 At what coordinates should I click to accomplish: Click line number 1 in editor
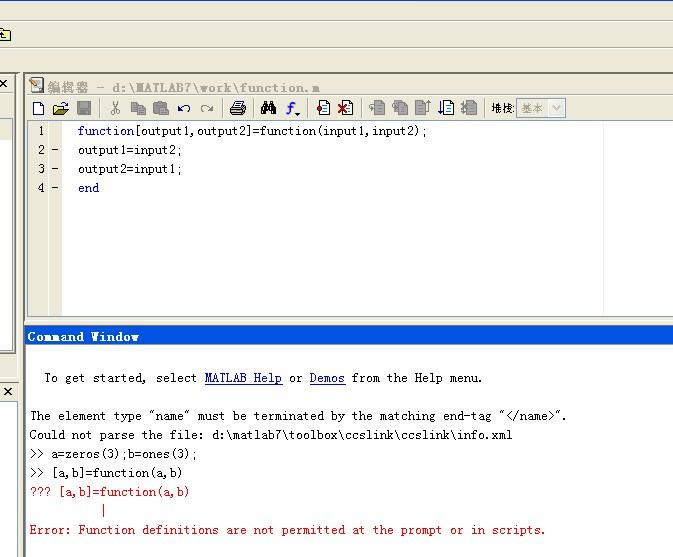41,131
